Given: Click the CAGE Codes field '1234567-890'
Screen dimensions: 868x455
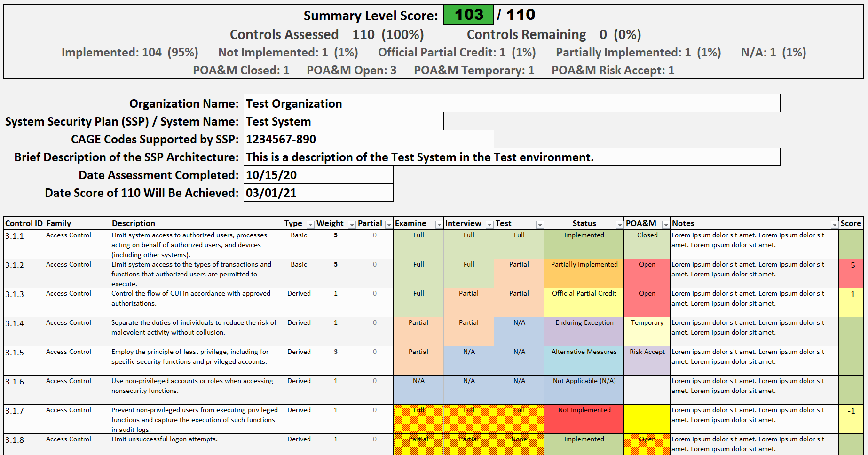Looking at the screenshot, I should pyautogui.click(x=369, y=139).
